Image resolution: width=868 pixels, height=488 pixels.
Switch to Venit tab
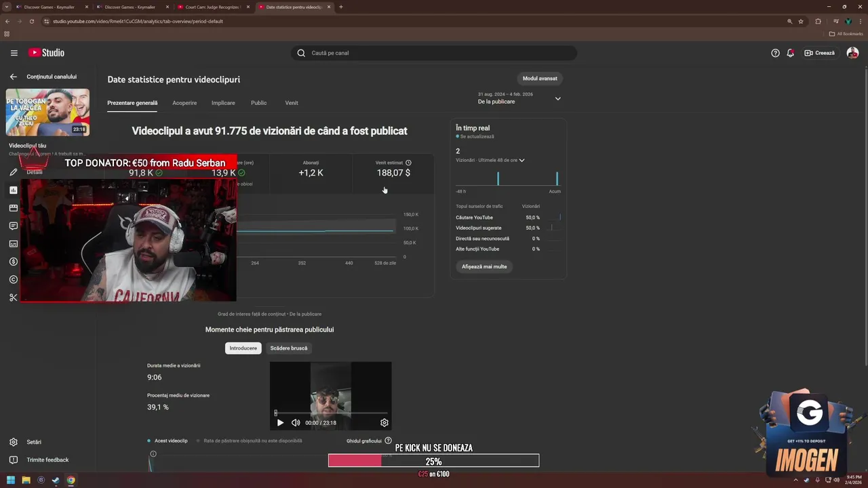pos(292,103)
